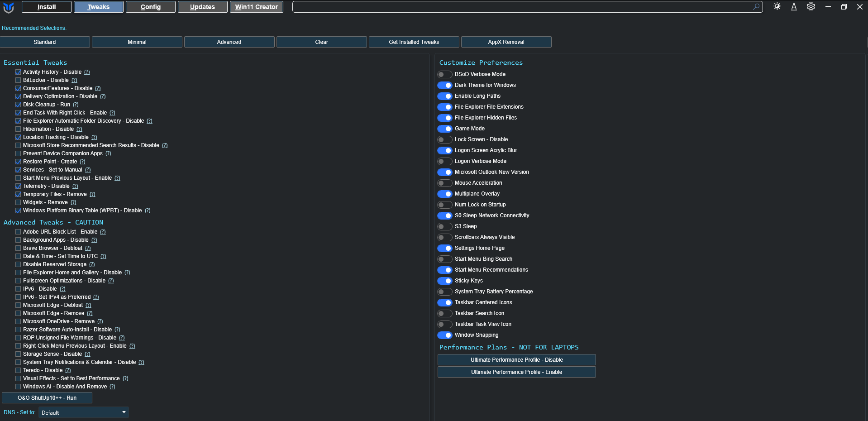Show help for ConsumerFeatures Disable
868x421 pixels.
(98, 88)
